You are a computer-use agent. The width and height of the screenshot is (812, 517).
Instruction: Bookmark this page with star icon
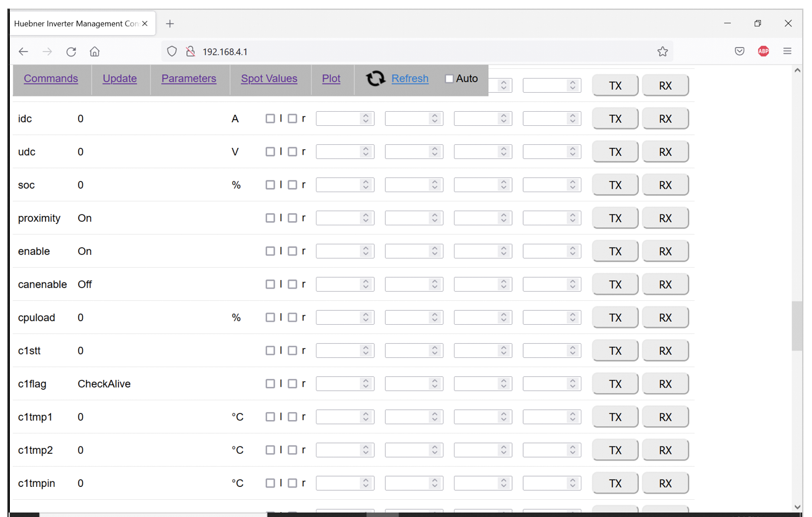(662, 52)
